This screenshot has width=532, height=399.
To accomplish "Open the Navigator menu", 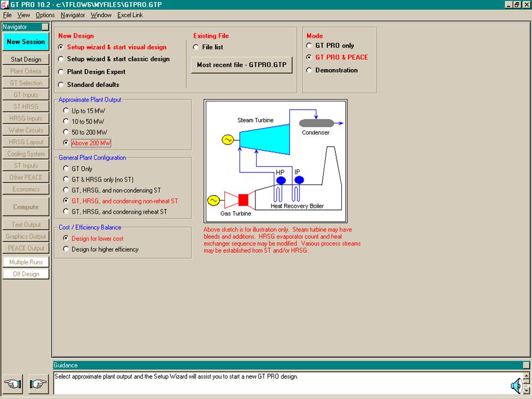I will [x=73, y=15].
